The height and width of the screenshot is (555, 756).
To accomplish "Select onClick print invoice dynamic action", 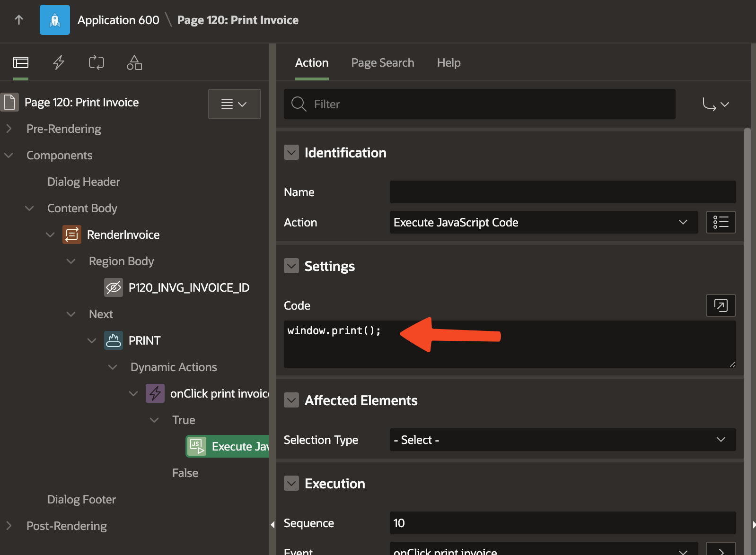I will 220,393.
